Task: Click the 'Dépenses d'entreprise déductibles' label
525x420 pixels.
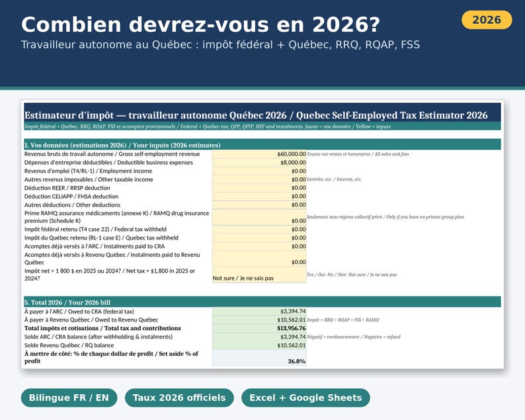Action: tap(108, 163)
